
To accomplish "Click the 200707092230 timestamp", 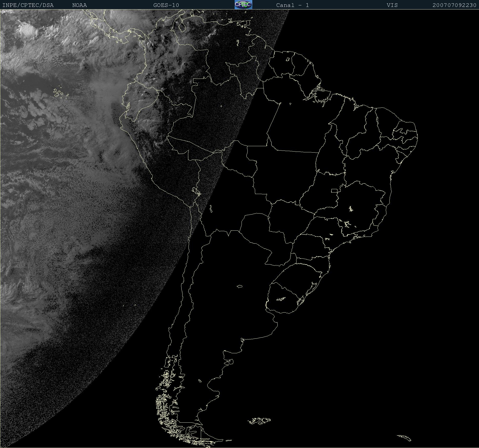I will tap(454, 5).
